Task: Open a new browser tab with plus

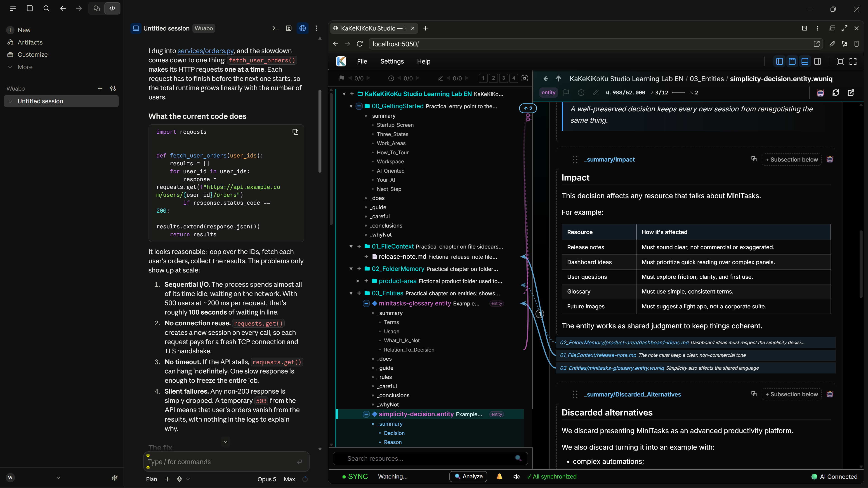Action: [426, 28]
